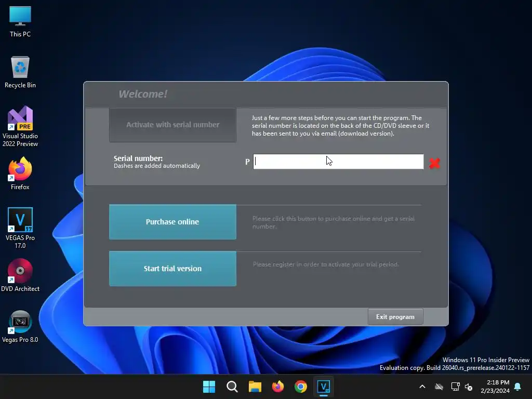Click the Welcome! dialog heading

click(143, 94)
